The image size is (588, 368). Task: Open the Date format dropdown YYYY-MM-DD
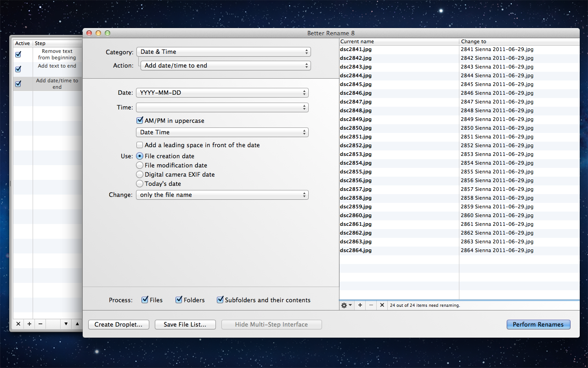[x=222, y=92]
